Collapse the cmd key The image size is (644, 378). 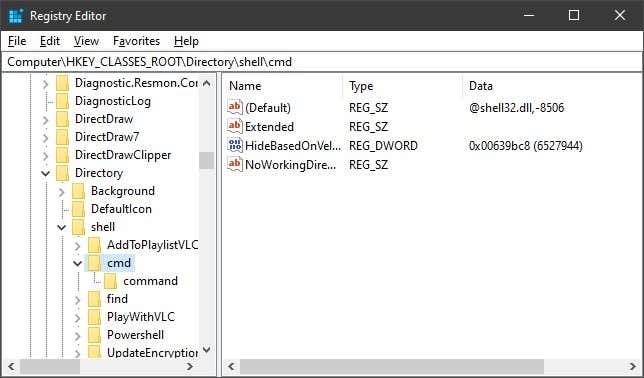pos(78,263)
